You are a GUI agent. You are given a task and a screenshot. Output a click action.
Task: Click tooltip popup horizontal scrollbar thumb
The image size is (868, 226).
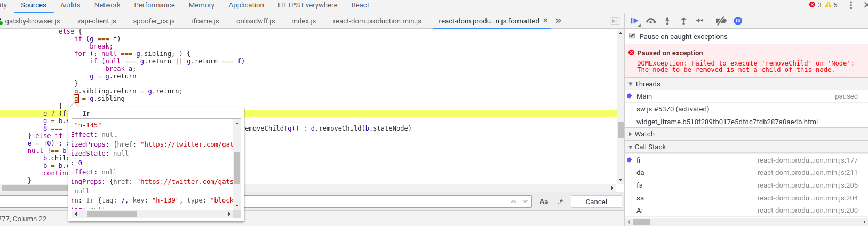pyautogui.click(x=112, y=214)
